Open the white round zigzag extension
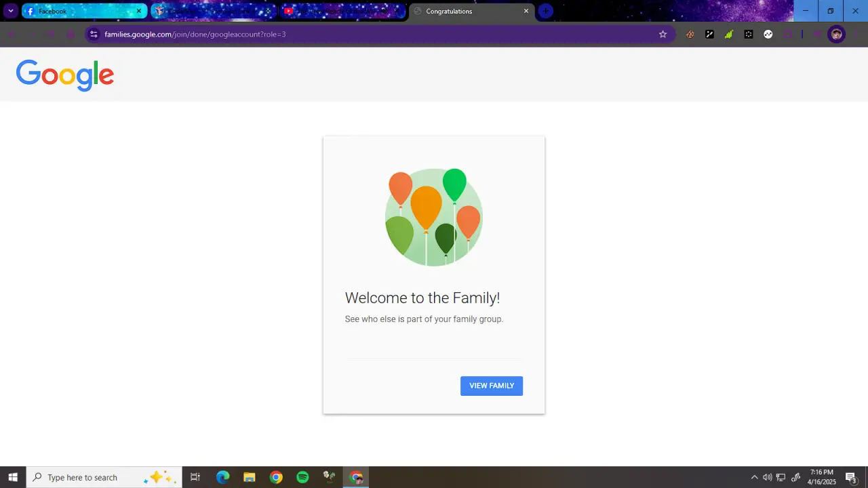 768,34
